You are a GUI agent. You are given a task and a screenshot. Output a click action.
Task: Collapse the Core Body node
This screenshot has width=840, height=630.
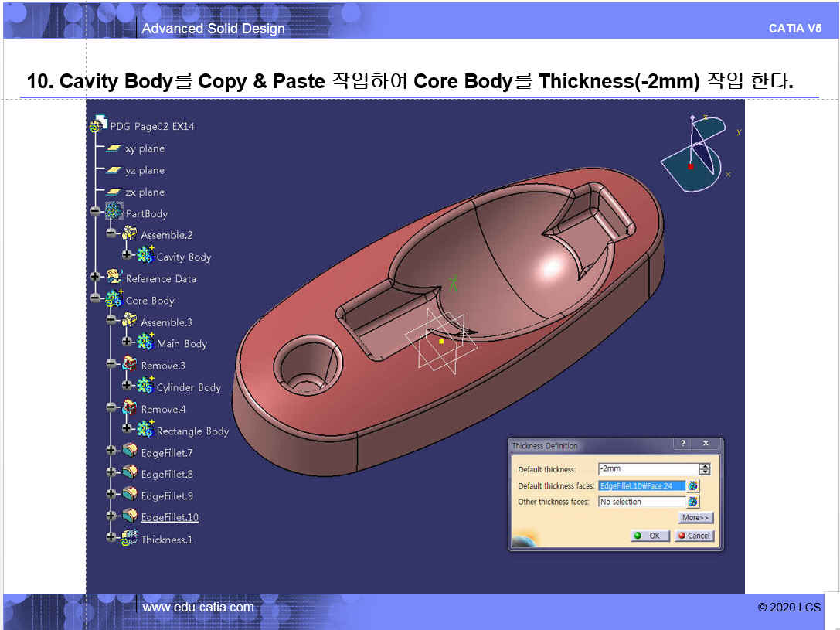click(95, 298)
